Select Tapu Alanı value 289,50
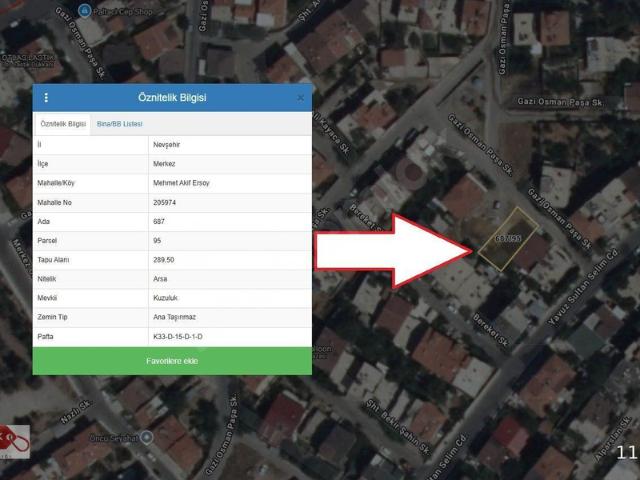 (164, 260)
